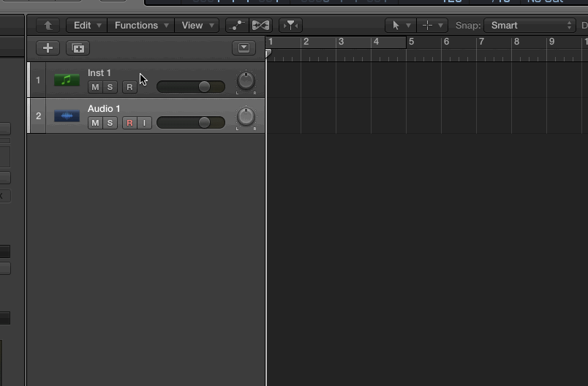Viewport: 588px width, 386px height.
Task: Select the Audio 1 track name
Action: [104, 109]
